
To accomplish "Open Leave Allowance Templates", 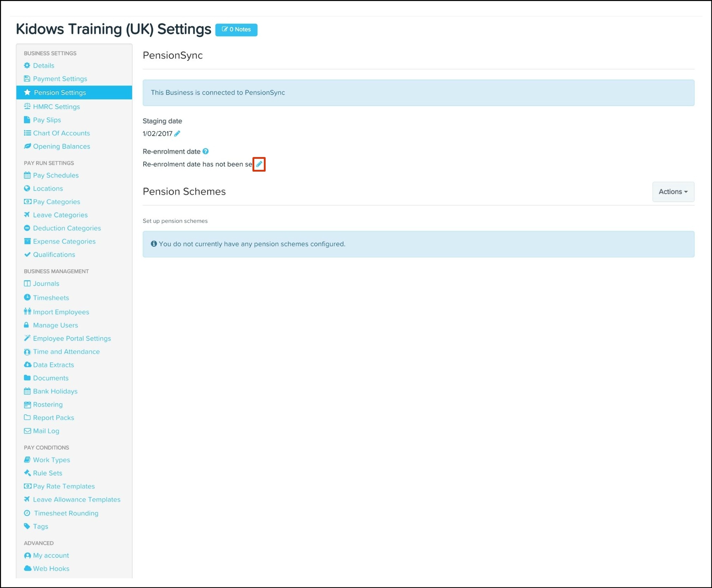I will 76,500.
